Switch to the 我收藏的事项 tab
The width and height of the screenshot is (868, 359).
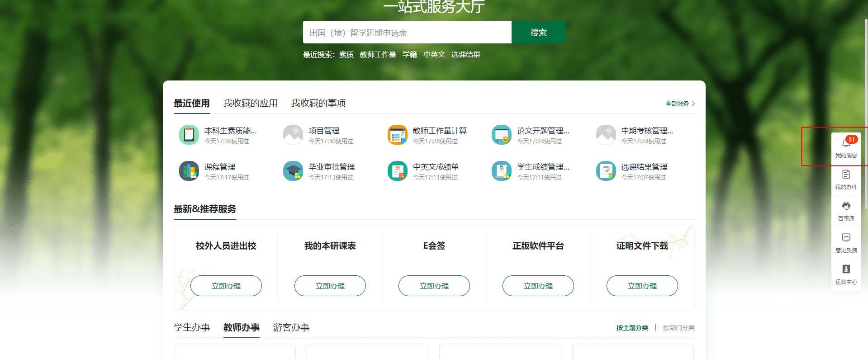tap(318, 104)
